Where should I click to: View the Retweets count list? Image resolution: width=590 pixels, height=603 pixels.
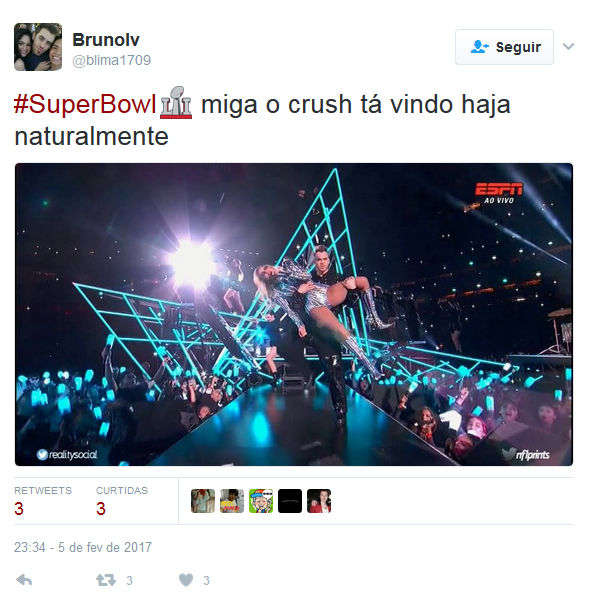[43, 501]
